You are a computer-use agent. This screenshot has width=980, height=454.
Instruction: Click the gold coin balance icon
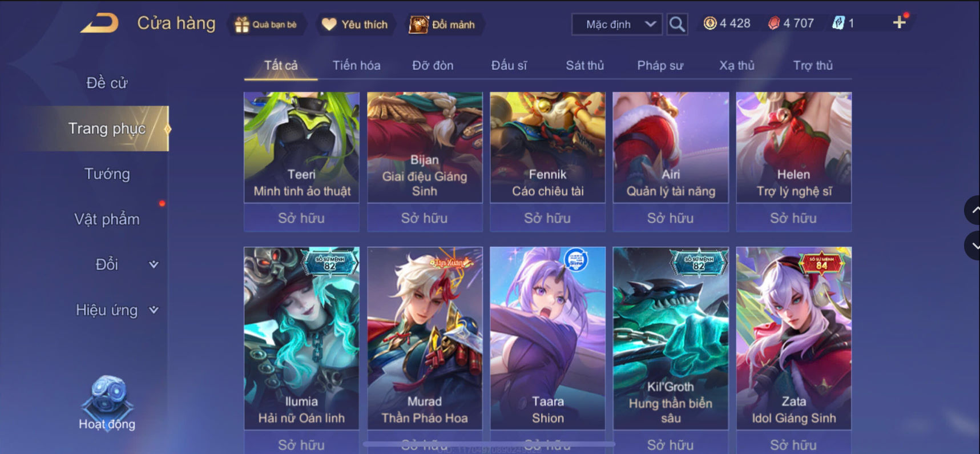pyautogui.click(x=709, y=23)
